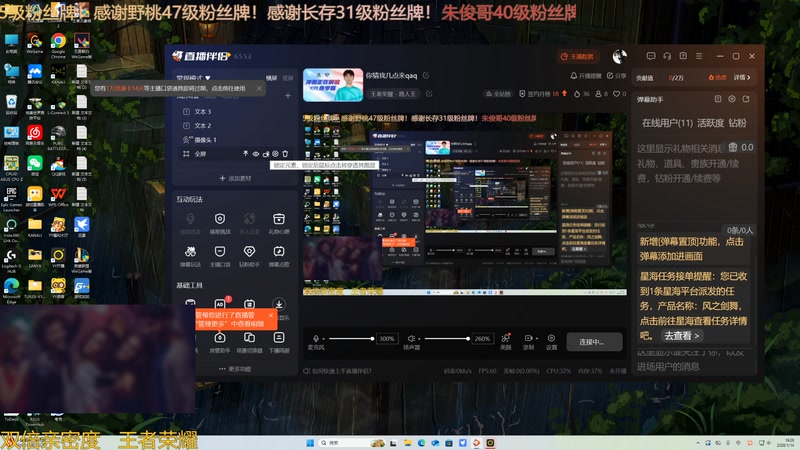Viewport: 800px width, 450px height.
Task: Open the hamburger menu in the title bar
Action: [699, 56]
